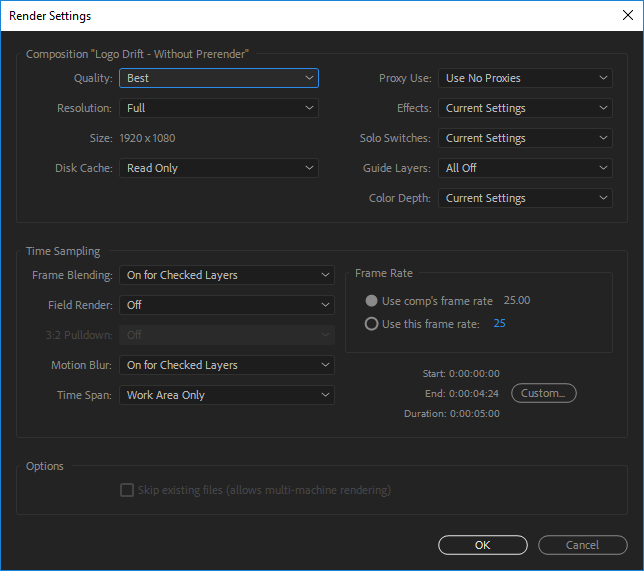Confirm render settings with OK
The image size is (644, 571).
tap(483, 545)
